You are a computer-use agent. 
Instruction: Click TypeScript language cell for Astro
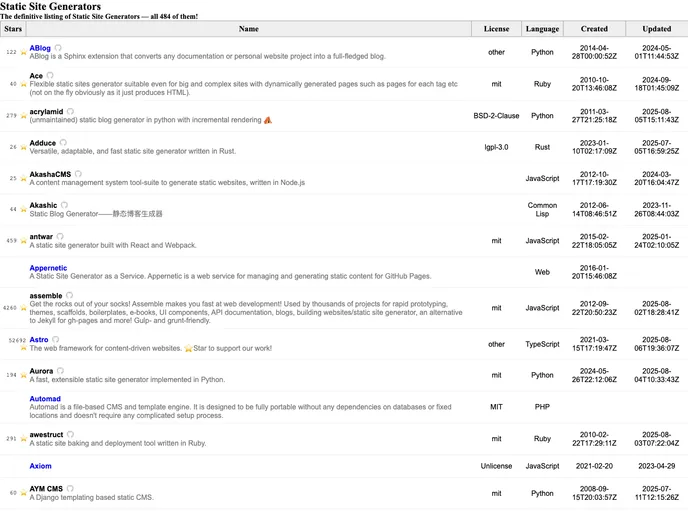tap(542, 344)
